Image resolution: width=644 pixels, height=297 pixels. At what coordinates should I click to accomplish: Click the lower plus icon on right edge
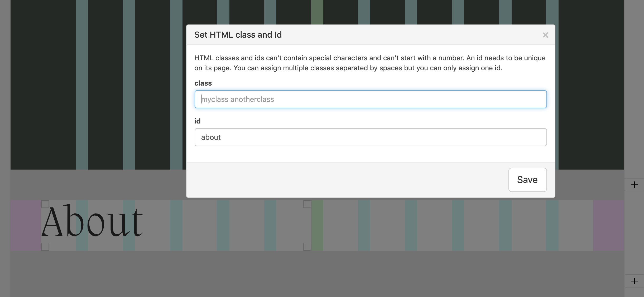click(x=634, y=281)
